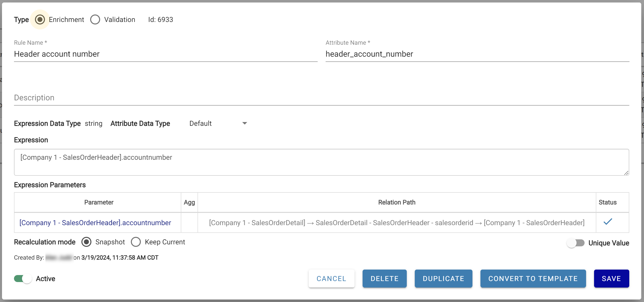Screen dimensions: 644x302
Task: Save the rule with Save button
Action: click(x=611, y=279)
